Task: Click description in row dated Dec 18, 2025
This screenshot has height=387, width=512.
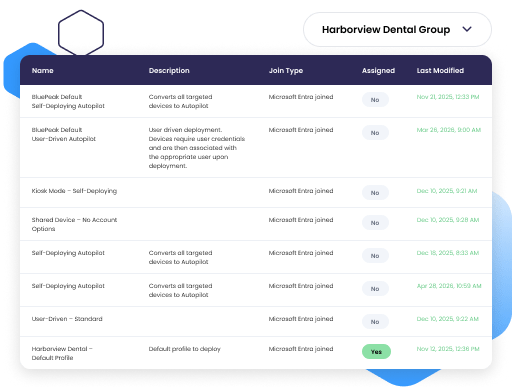Action: click(180, 257)
